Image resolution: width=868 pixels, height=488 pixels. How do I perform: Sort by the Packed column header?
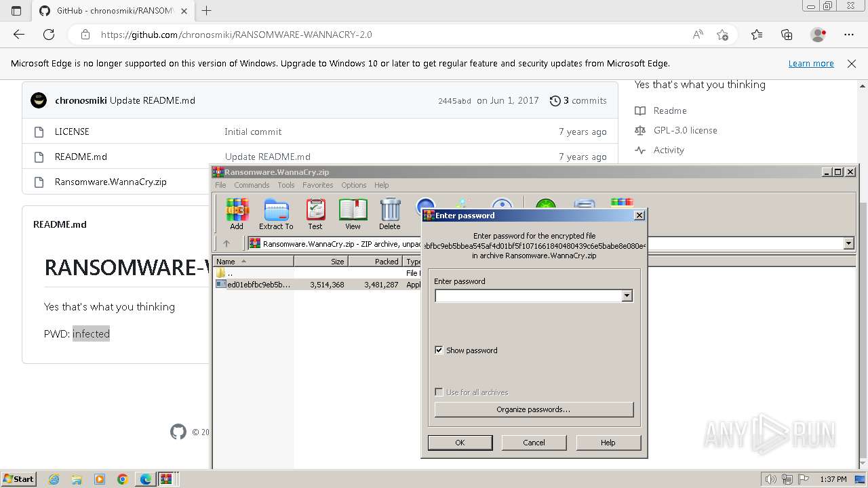point(375,261)
